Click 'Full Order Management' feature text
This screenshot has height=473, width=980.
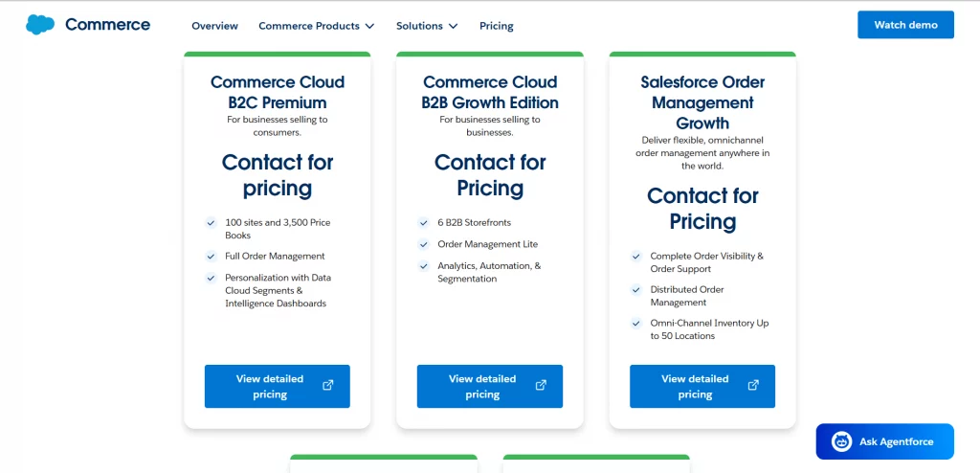click(275, 256)
